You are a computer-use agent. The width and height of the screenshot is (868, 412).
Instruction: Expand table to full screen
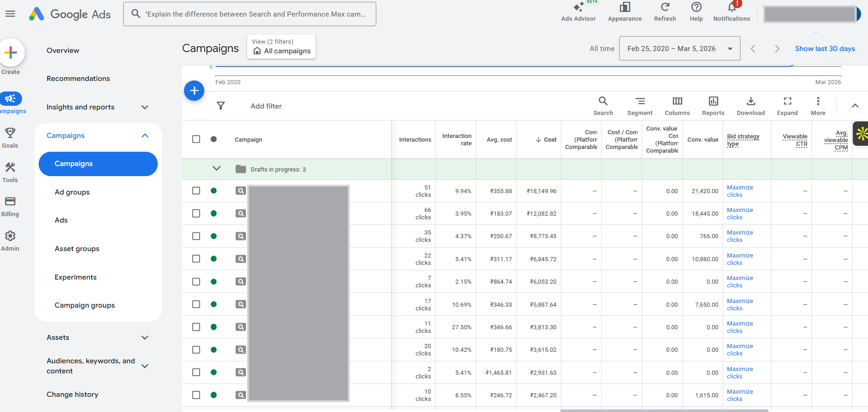click(x=787, y=105)
